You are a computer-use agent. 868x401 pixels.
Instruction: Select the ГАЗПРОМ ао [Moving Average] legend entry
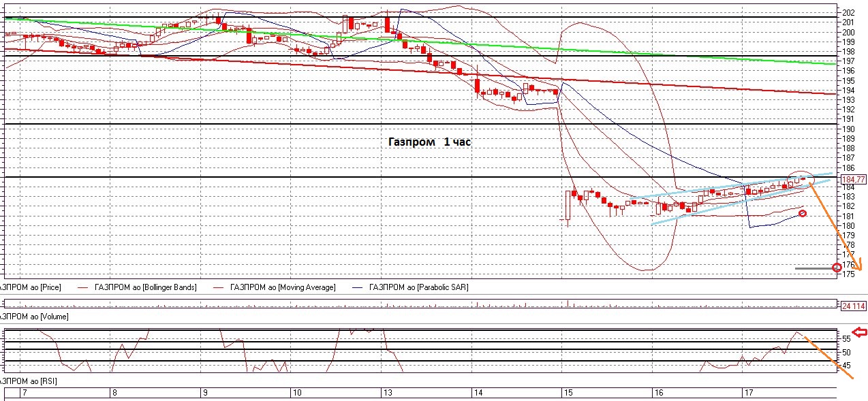pos(283,287)
